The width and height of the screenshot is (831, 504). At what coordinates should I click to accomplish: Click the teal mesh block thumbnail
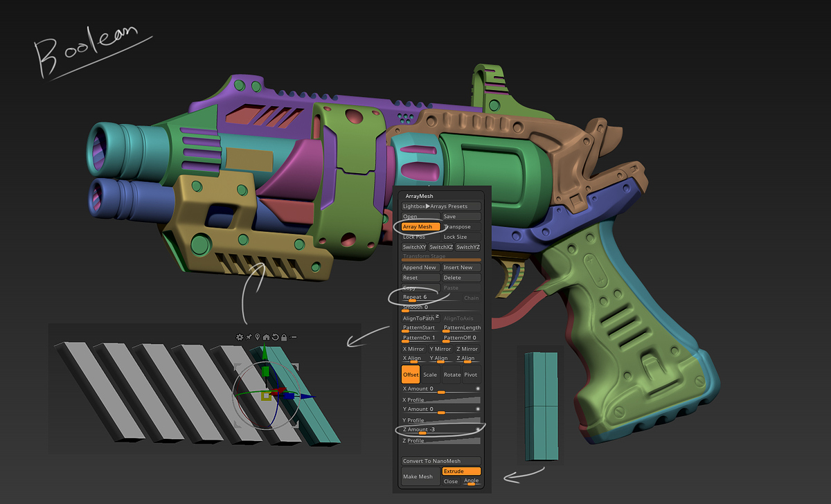tap(541, 406)
